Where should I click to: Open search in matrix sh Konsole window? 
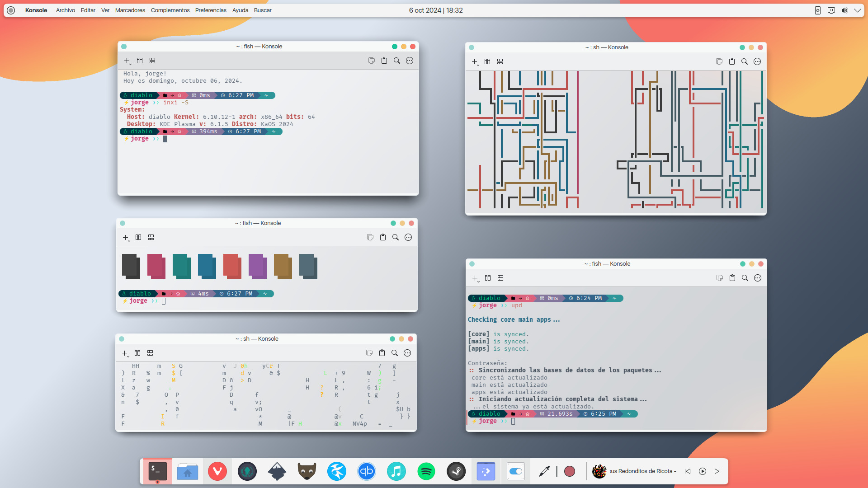click(395, 353)
